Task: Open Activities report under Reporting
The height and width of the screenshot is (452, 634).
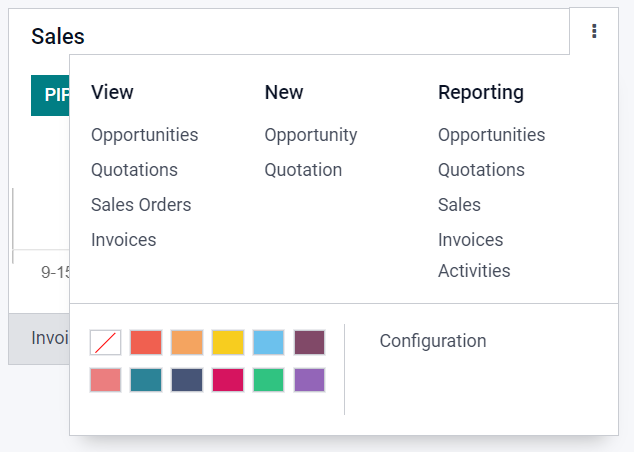Action: (x=474, y=271)
